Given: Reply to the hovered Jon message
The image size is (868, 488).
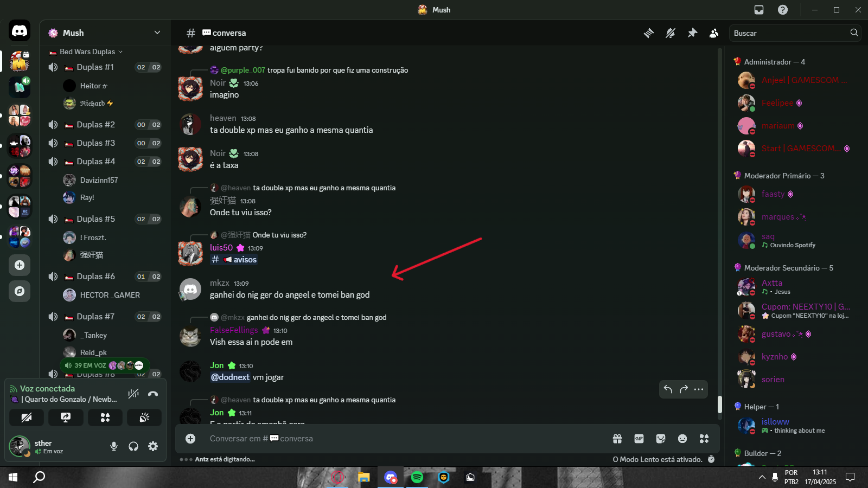Looking at the screenshot, I should 668,389.
